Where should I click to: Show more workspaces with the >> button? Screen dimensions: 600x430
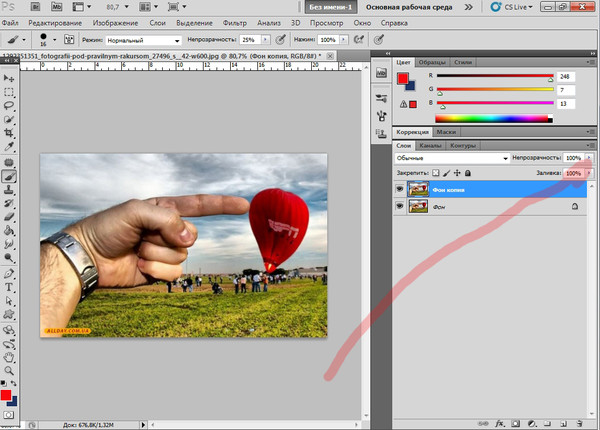468,7
